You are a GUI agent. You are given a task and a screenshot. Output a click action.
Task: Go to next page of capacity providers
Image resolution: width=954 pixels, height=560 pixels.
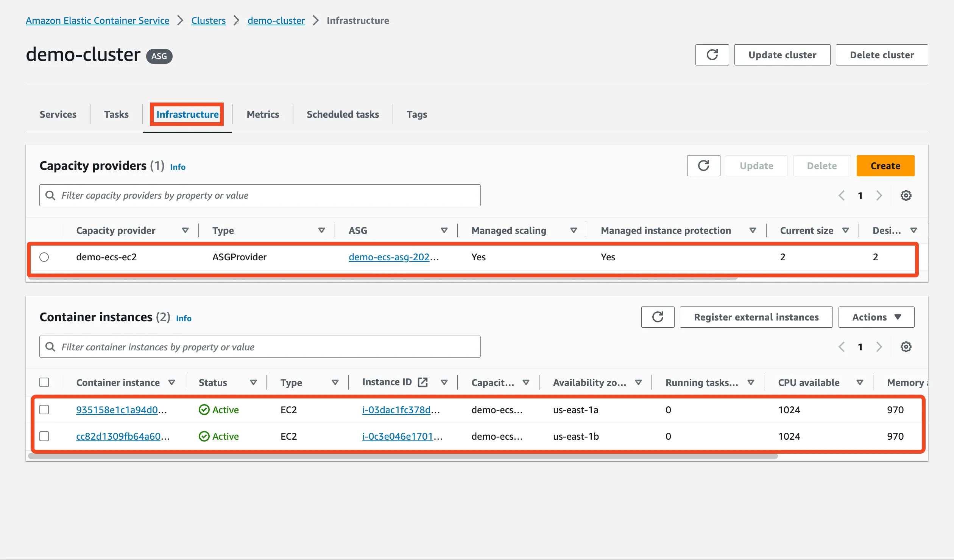(x=879, y=196)
